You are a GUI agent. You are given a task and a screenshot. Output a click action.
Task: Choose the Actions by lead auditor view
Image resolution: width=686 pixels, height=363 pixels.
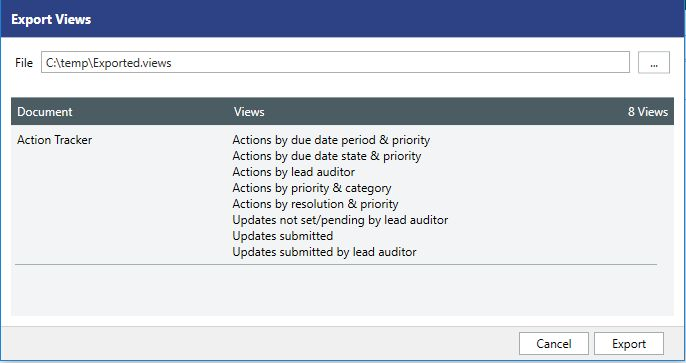point(294,172)
